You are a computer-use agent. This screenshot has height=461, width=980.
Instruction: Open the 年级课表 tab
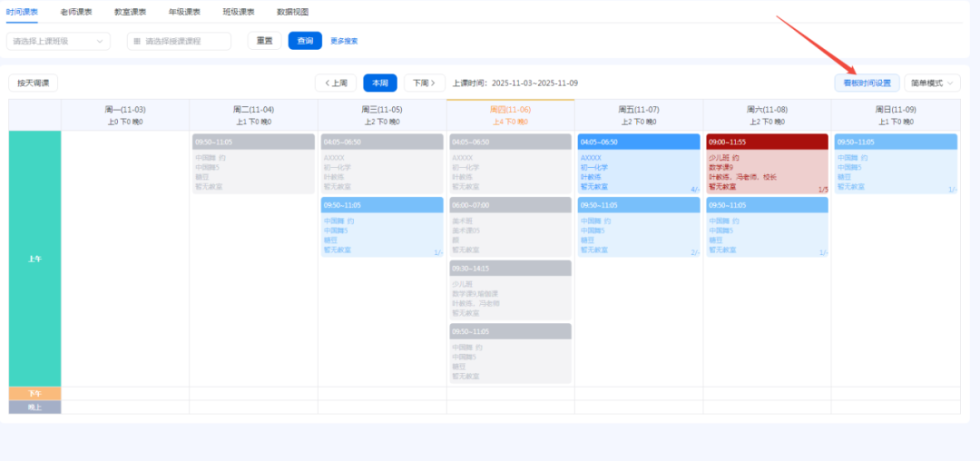pyautogui.click(x=184, y=12)
